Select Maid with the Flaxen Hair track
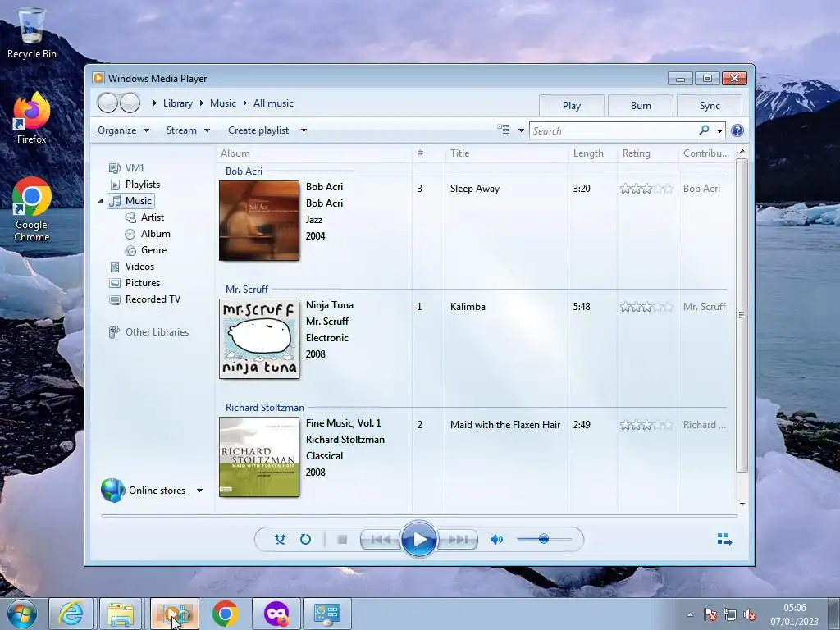The width and height of the screenshot is (840, 630). [x=505, y=425]
